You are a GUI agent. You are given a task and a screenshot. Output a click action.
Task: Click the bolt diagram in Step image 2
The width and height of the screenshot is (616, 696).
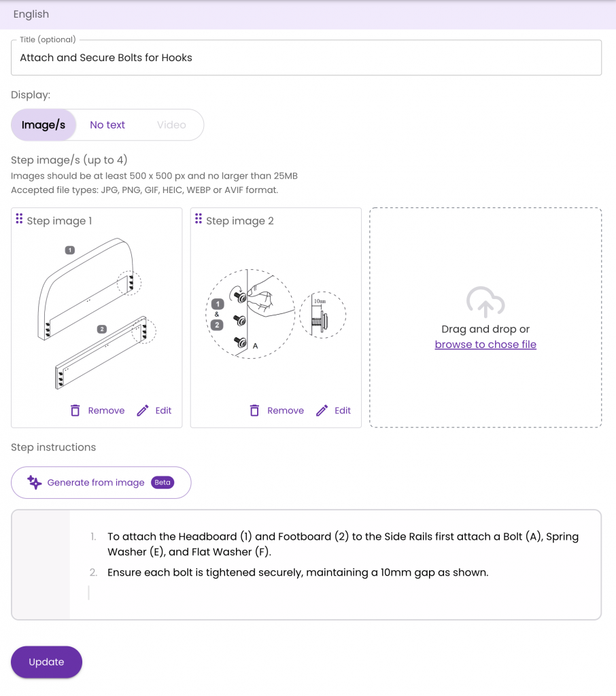(275, 314)
